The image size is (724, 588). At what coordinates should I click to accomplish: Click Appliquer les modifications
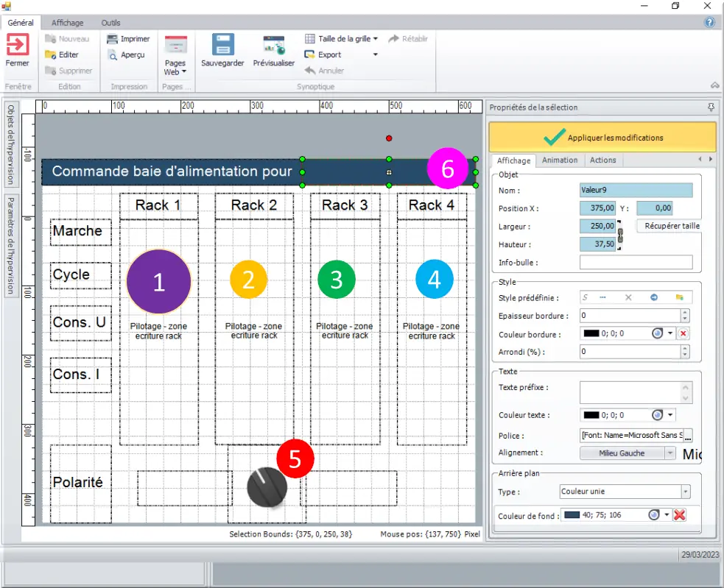point(602,138)
